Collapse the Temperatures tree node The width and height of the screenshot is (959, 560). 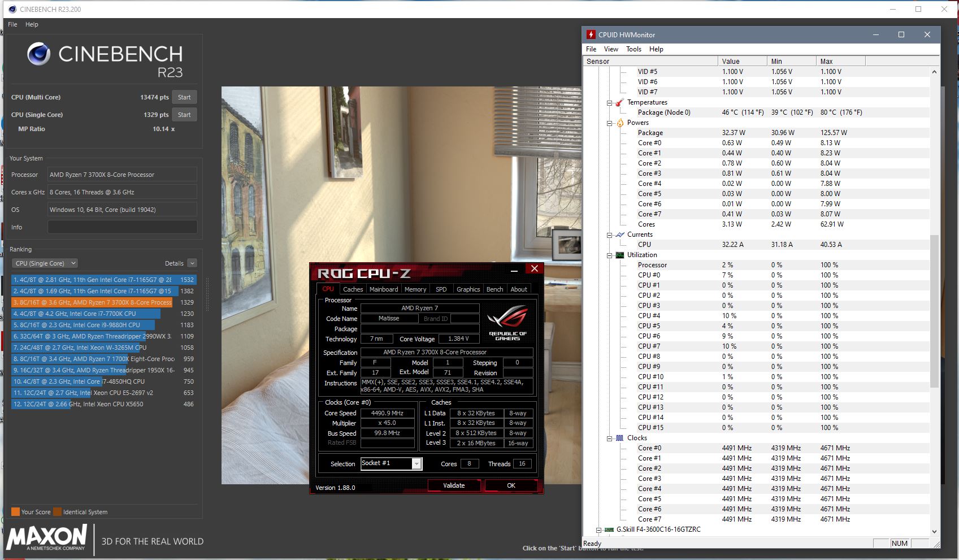point(609,103)
